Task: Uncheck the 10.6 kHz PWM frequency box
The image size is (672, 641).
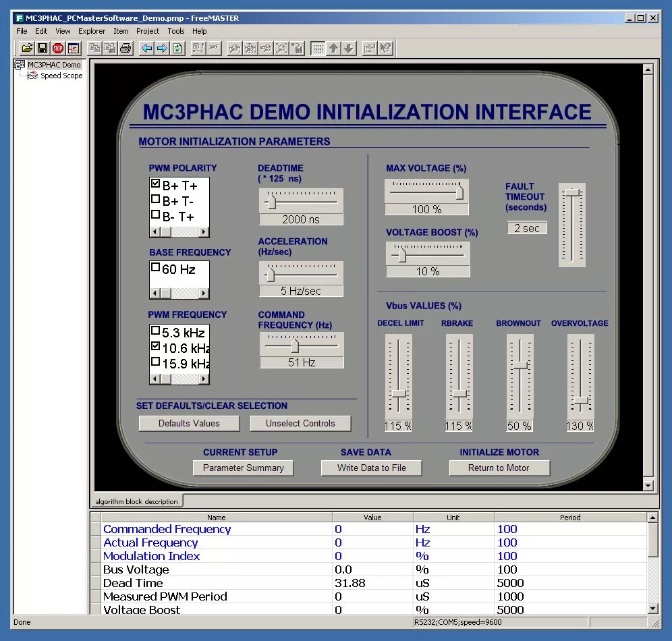Action: click(x=155, y=345)
